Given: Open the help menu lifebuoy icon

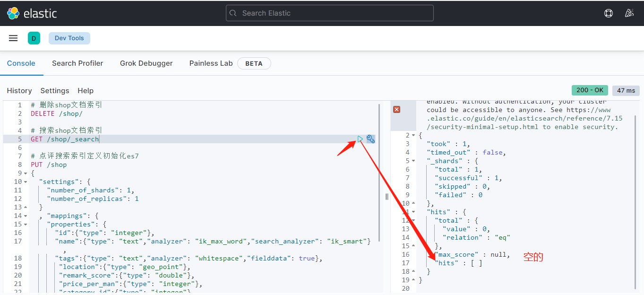Looking at the screenshot, I should 609,13.
